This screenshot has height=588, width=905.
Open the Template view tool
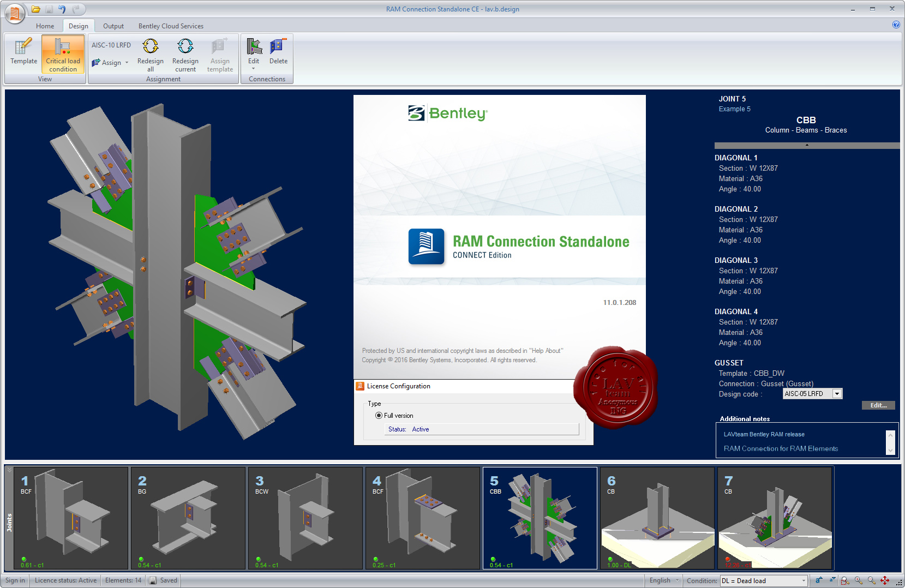click(23, 54)
